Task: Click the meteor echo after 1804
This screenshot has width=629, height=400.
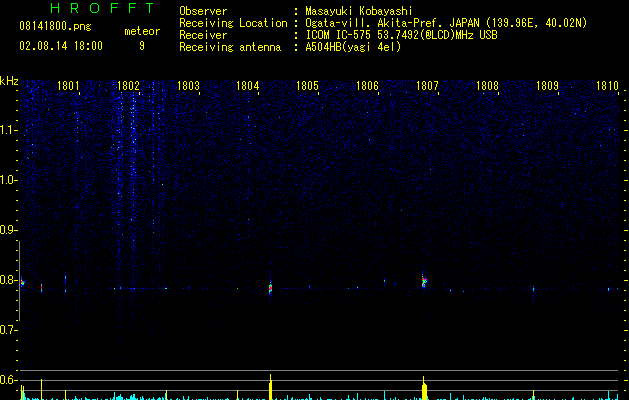Action: [x=270, y=288]
